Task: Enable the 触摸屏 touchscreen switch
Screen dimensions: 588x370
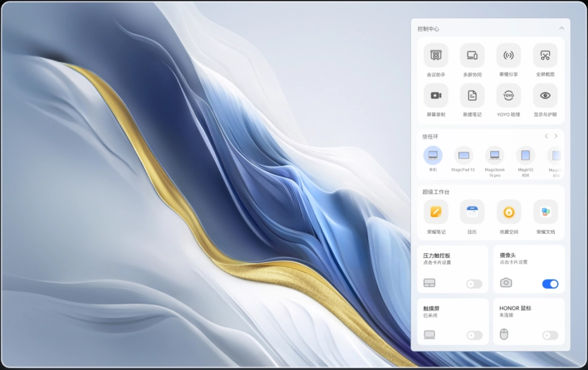Action: (474, 335)
